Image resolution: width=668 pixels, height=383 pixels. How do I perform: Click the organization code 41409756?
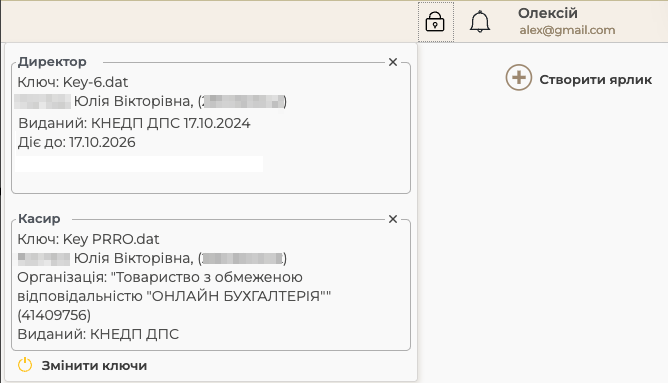click(54, 315)
